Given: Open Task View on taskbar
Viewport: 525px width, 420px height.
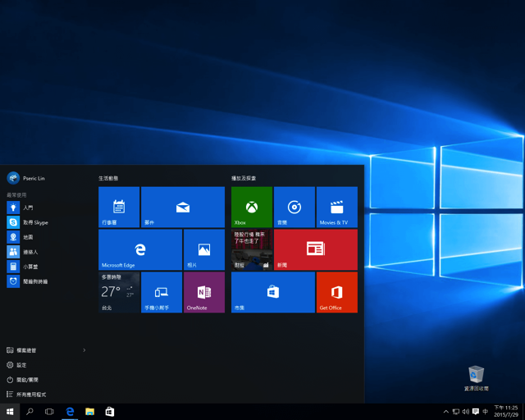Looking at the screenshot, I should 49,412.
